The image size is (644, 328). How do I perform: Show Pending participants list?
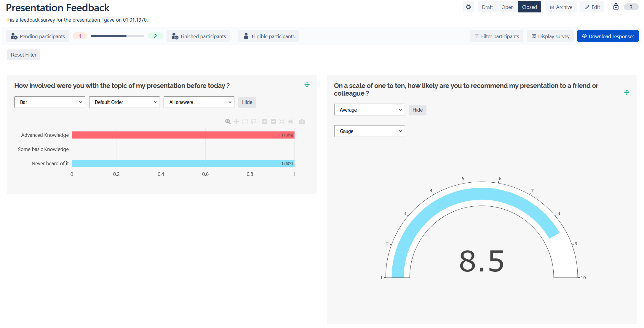[38, 36]
